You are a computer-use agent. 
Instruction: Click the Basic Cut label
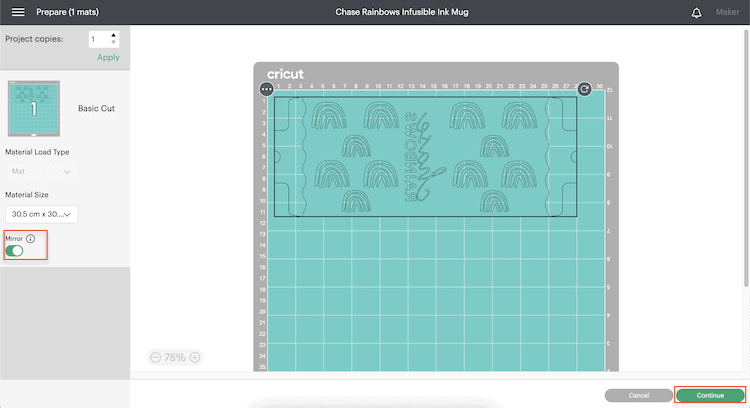96,109
